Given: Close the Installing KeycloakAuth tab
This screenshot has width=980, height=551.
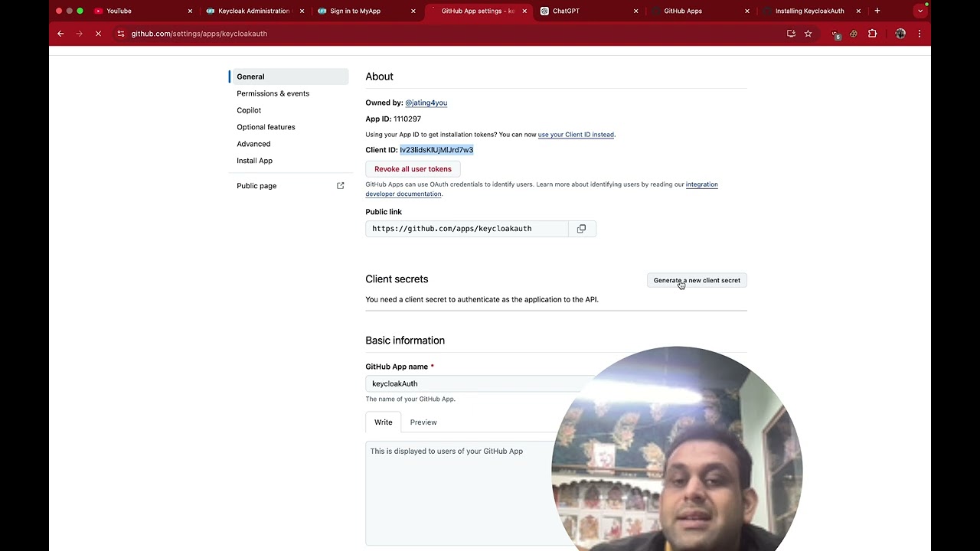Looking at the screenshot, I should pos(858,11).
